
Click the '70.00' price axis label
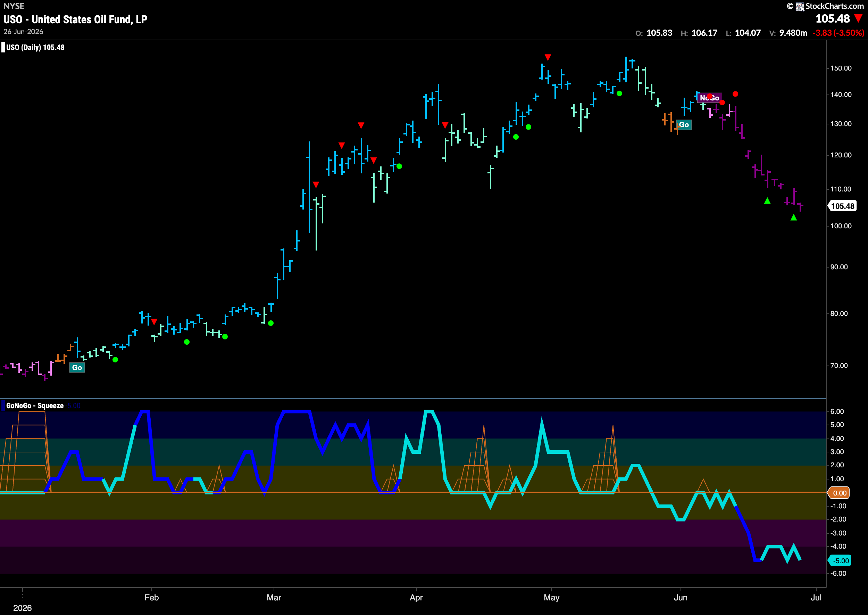(x=839, y=366)
